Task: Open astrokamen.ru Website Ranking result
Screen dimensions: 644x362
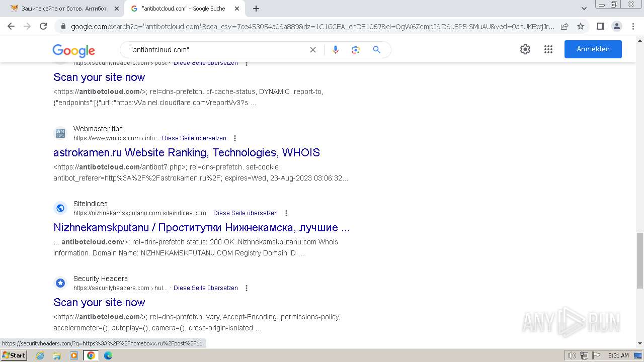Action: tap(187, 152)
